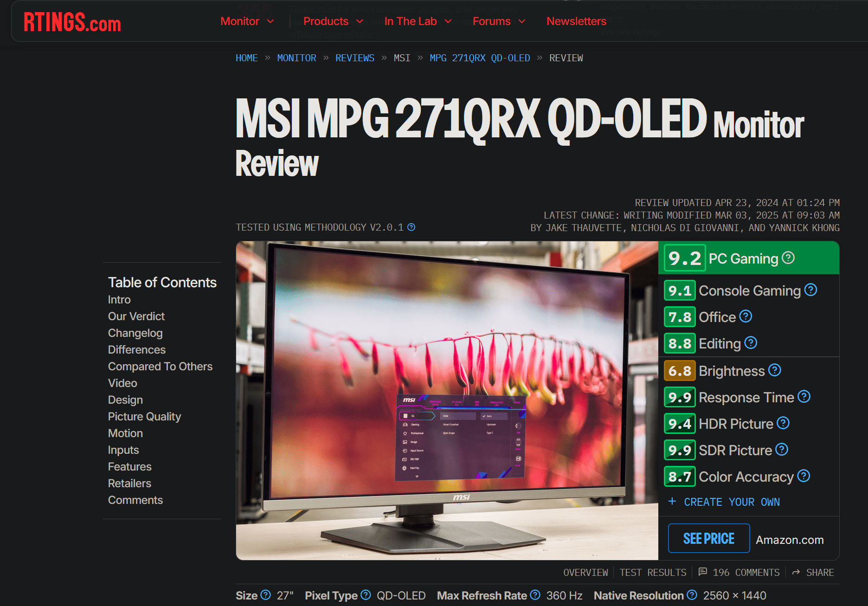Open the HDR Picture help icon
The height and width of the screenshot is (606, 868).
point(783,423)
